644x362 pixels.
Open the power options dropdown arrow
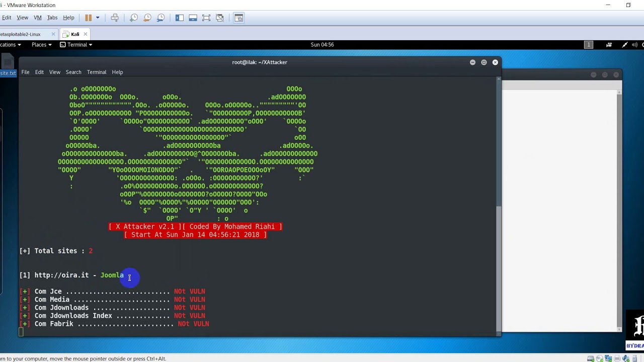pos(98,18)
